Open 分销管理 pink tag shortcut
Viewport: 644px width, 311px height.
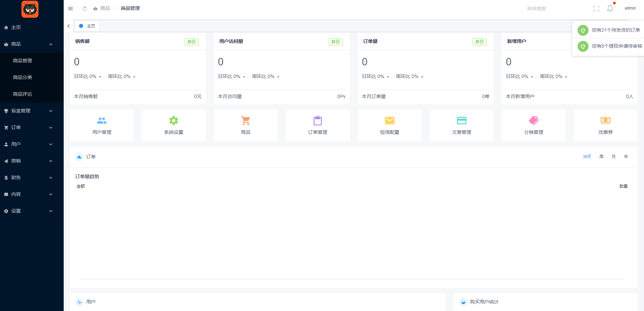[533, 125]
